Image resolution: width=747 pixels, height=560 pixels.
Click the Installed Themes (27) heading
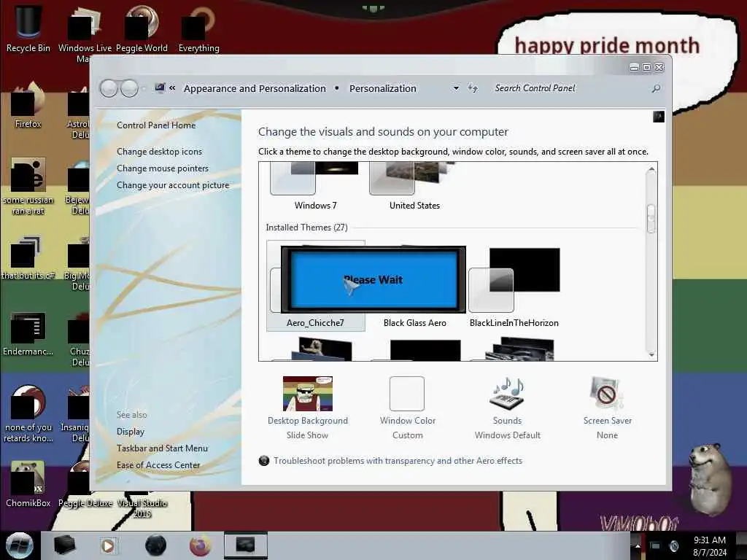point(307,227)
